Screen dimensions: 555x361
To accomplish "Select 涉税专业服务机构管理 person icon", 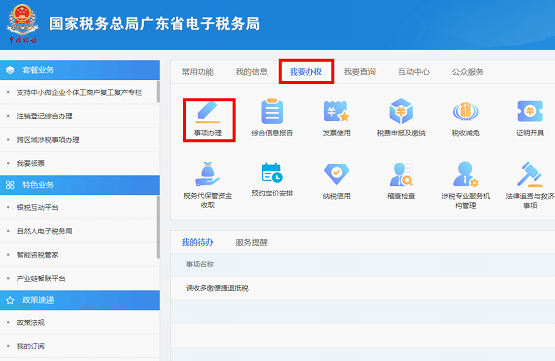I will coord(465,174).
